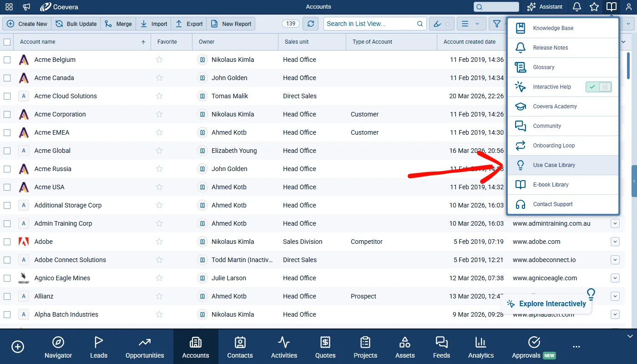Click the Export button
Image resolution: width=637 pixels, height=364 pixels.
coord(189,24)
